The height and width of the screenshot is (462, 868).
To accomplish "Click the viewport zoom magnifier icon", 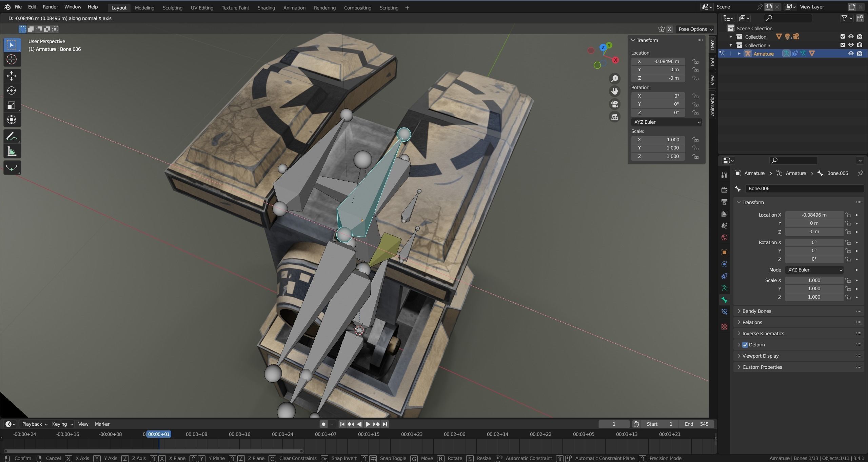I will [615, 79].
